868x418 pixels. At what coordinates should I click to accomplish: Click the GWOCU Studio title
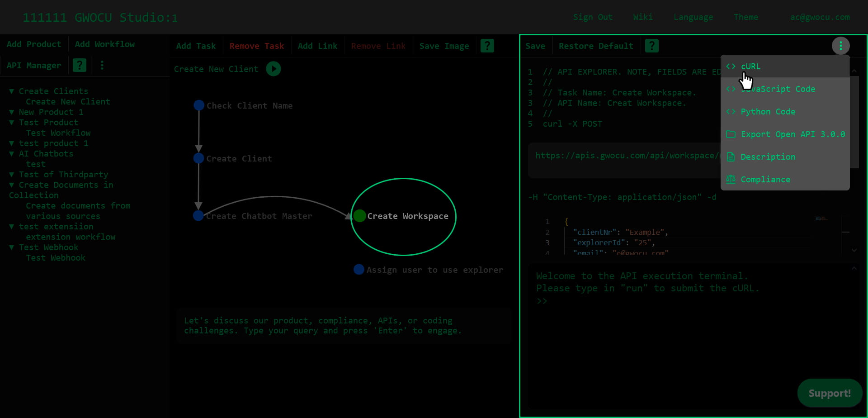tap(100, 18)
